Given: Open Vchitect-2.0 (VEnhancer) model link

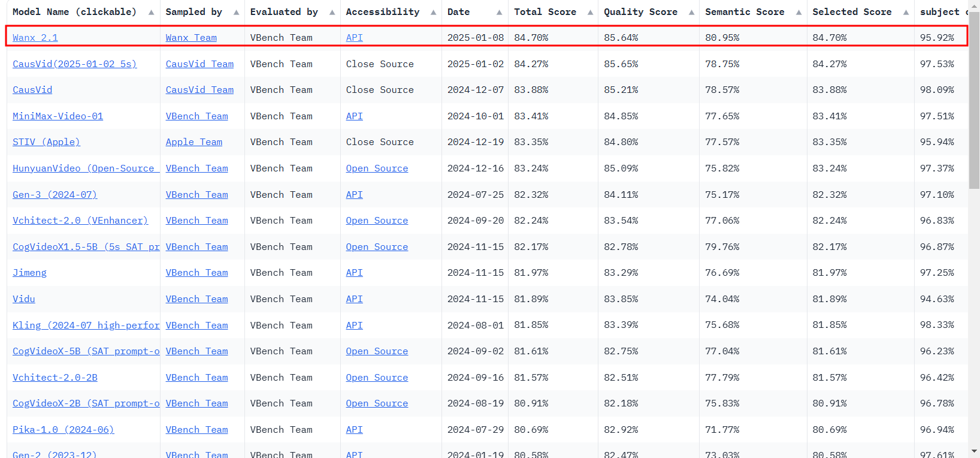Looking at the screenshot, I should pos(80,221).
